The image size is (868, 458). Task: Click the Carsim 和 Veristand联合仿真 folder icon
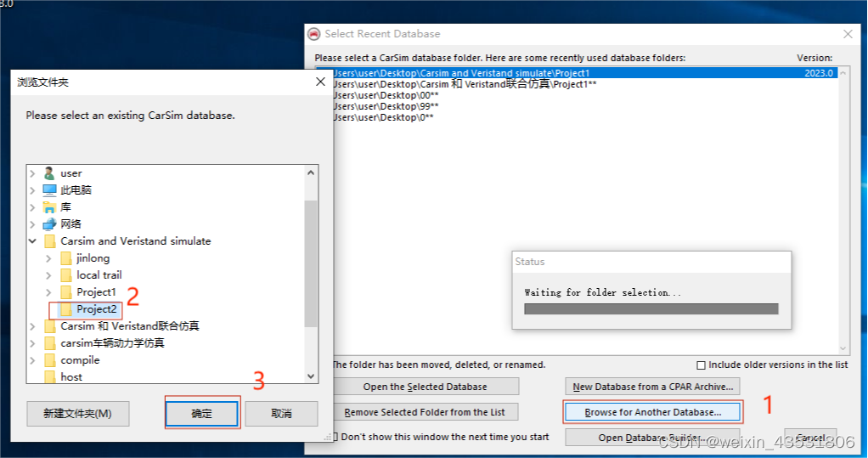tap(50, 326)
